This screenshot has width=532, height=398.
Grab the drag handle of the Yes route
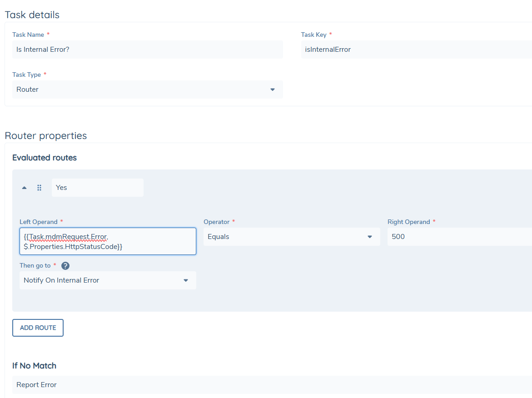39,188
